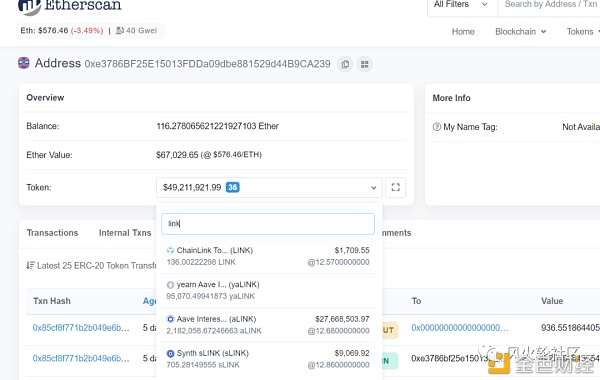Show the address QR code
Screen dimensions: 600x380
365,64
